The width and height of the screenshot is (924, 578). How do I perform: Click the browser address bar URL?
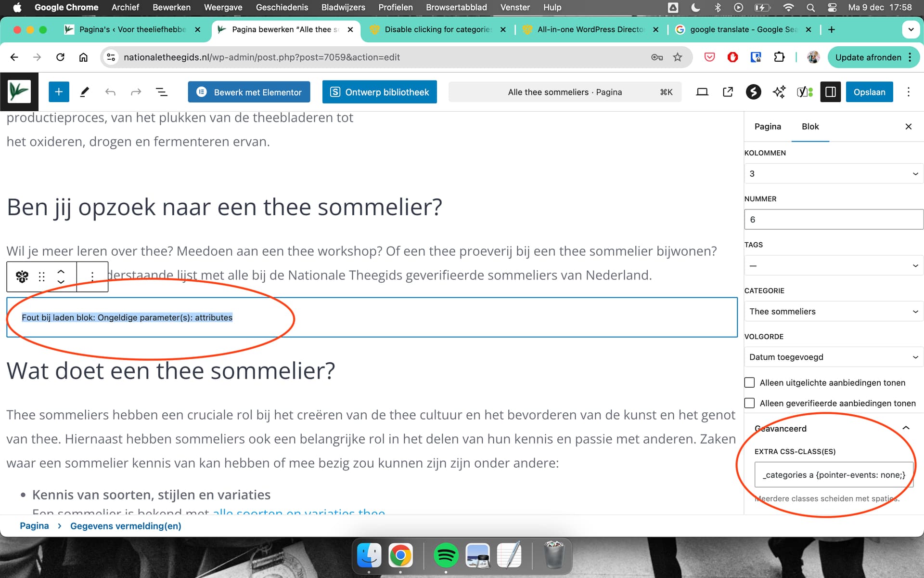262,57
